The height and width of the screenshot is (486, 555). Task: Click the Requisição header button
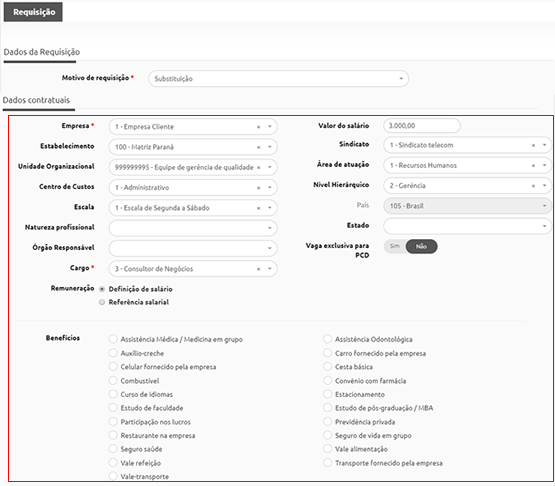click(x=33, y=12)
